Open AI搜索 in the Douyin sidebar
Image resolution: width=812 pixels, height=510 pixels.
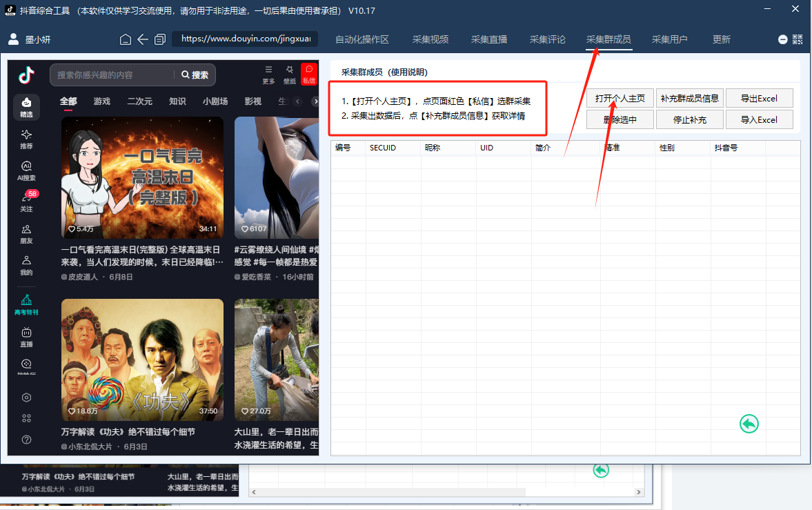tap(26, 171)
